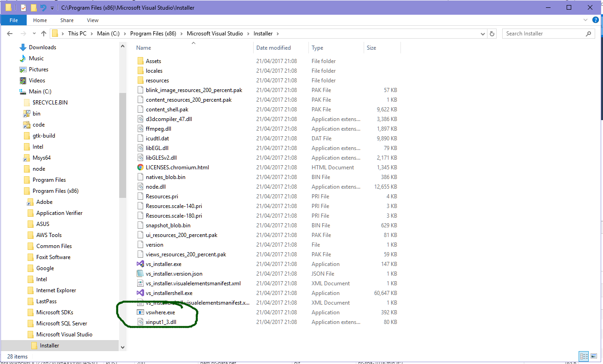Click the Undo quick access toolbar icon
The height and width of the screenshot is (364, 603).
43,7
